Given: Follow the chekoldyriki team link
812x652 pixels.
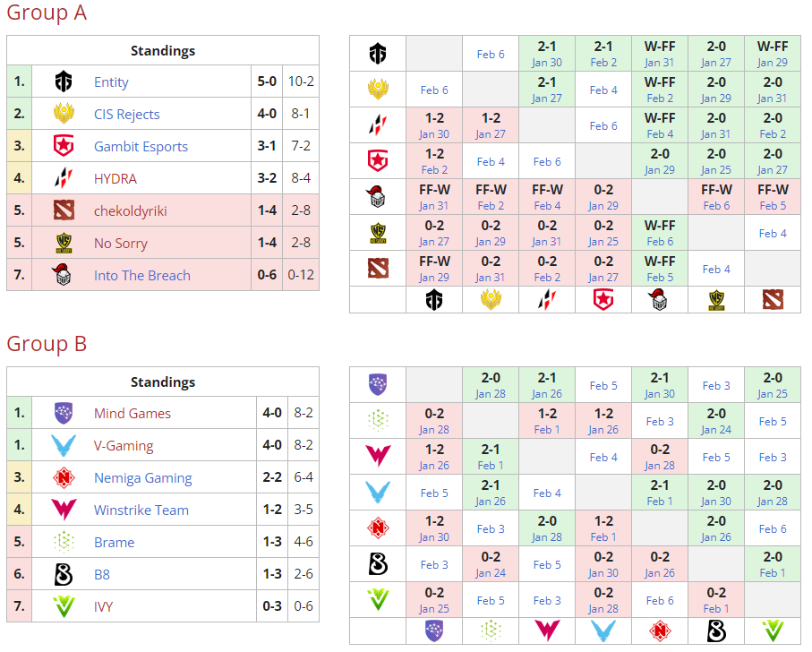Looking at the screenshot, I should click(130, 211).
